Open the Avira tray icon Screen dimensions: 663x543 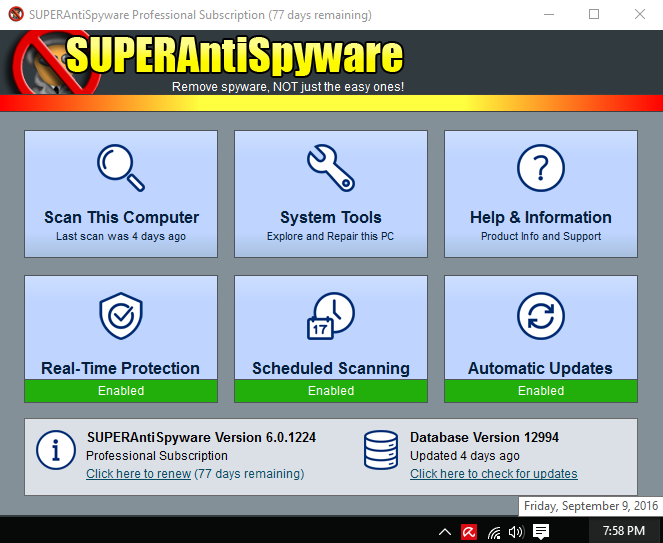click(468, 532)
